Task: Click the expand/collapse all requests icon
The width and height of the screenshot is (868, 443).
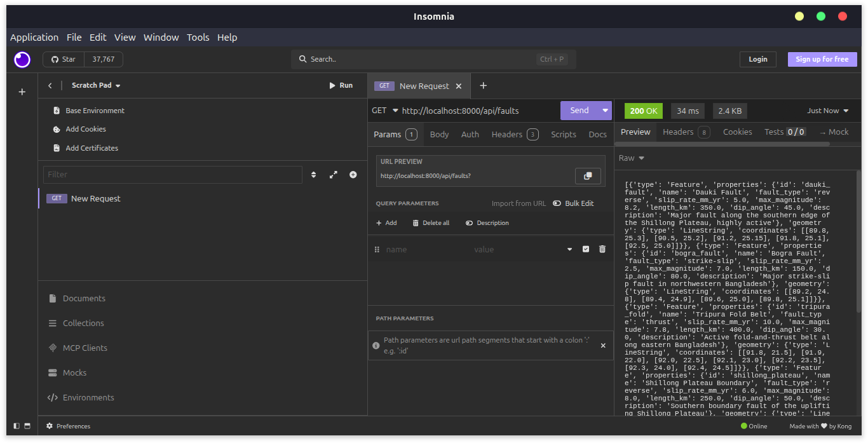Action: (x=333, y=175)
